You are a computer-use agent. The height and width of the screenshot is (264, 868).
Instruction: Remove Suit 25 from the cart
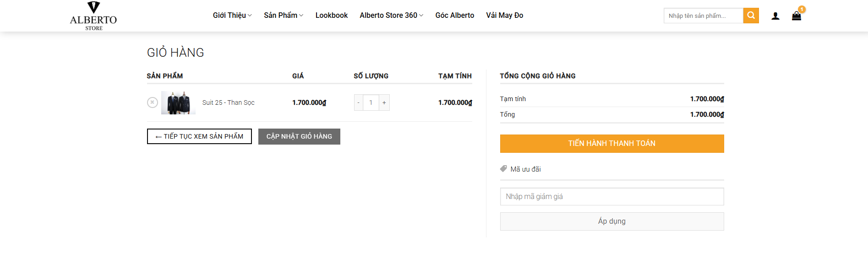153,102
